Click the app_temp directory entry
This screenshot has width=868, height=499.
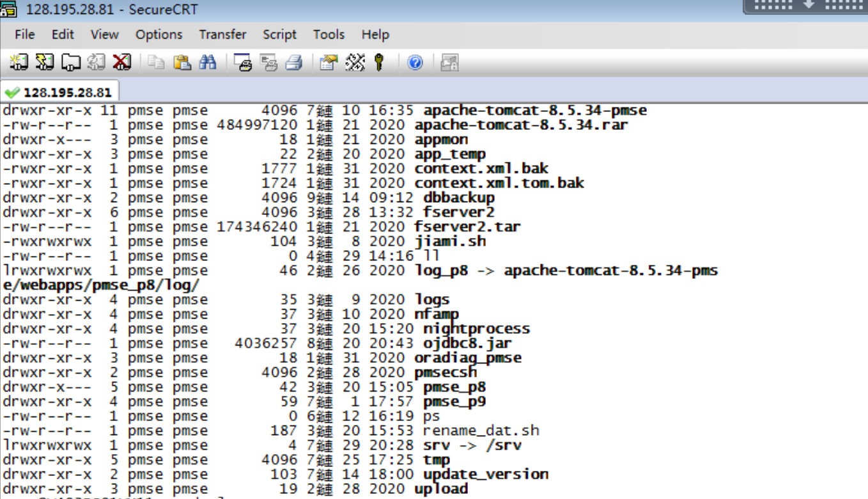(450, 154)
